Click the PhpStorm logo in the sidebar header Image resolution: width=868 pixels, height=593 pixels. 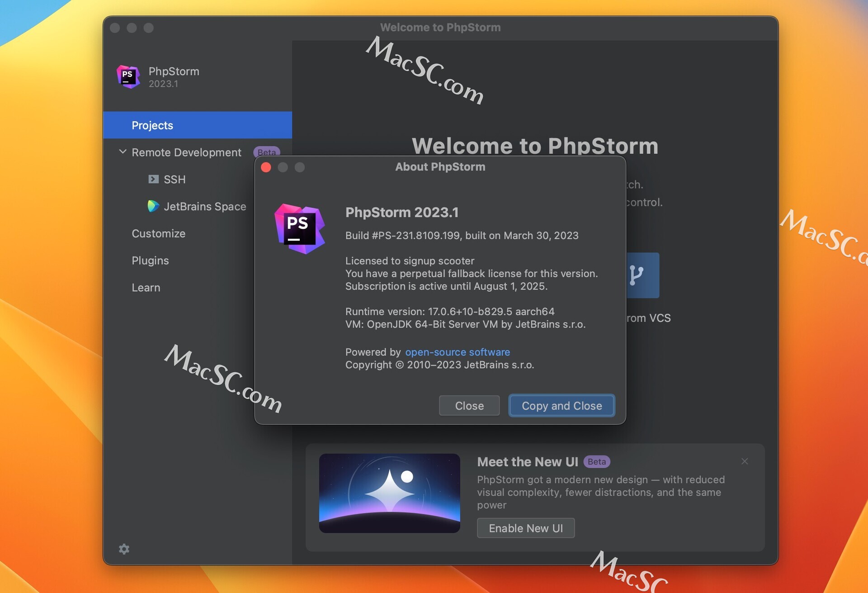[128, 76]
